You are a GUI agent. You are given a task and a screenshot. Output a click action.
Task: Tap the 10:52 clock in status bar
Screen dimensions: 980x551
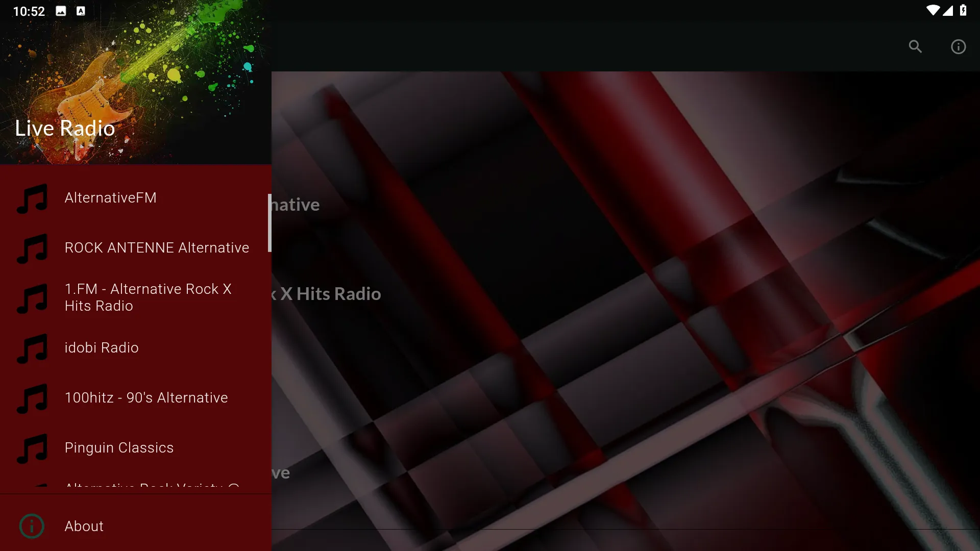click(x=29, y=11)
